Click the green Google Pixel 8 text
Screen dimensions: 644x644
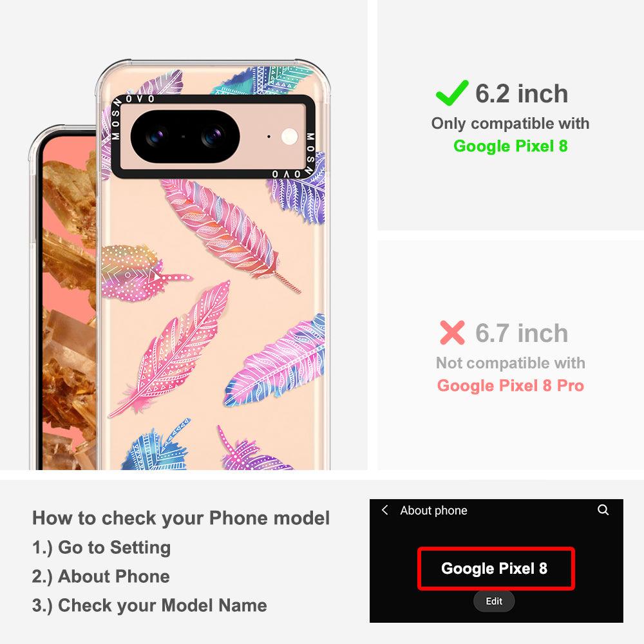pyautogui.click(x=511, y=146)
